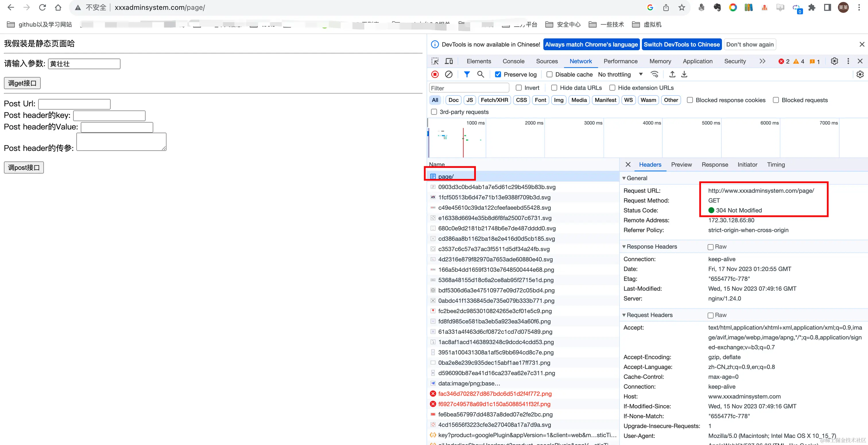Switch to the Console tab
The width and height of the screenshot is (868, 445).
click(513, 61)
